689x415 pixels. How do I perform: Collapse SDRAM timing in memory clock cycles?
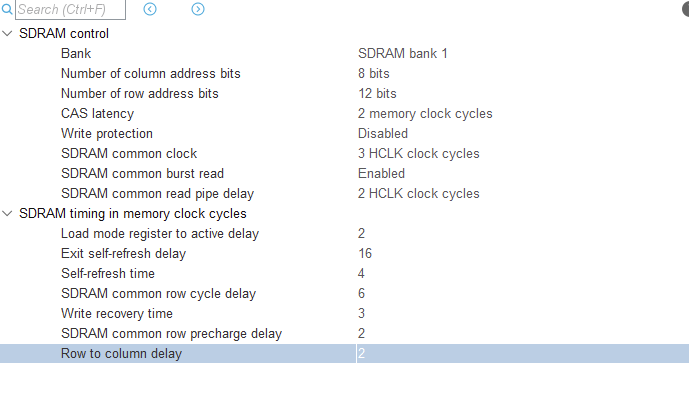(8, 213)
